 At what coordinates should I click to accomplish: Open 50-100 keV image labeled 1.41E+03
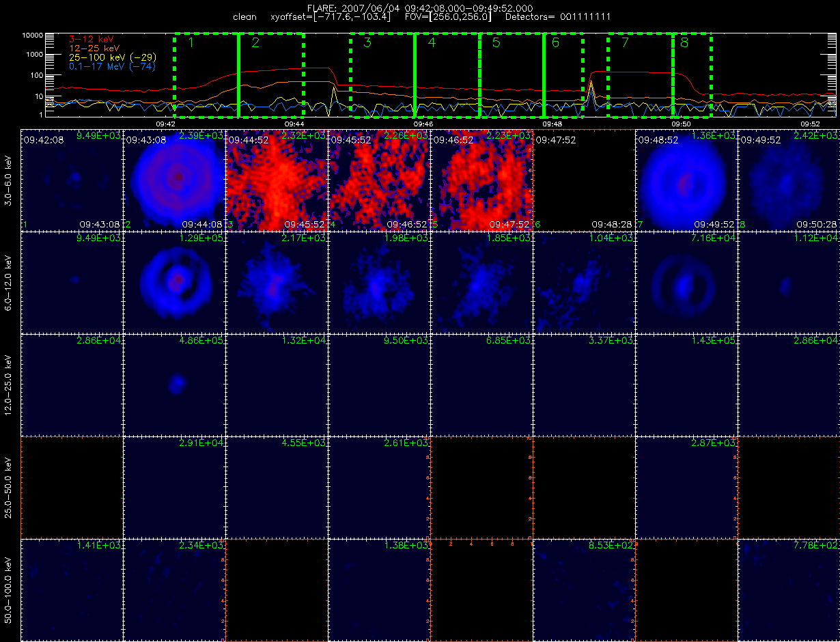click(x=72, y=589)
